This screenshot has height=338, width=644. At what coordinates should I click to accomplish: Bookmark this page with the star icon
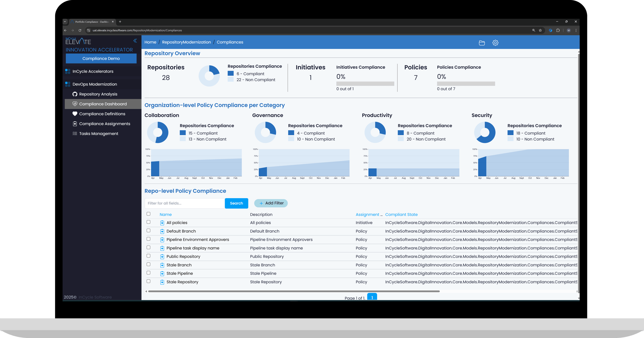coord(540,30)
